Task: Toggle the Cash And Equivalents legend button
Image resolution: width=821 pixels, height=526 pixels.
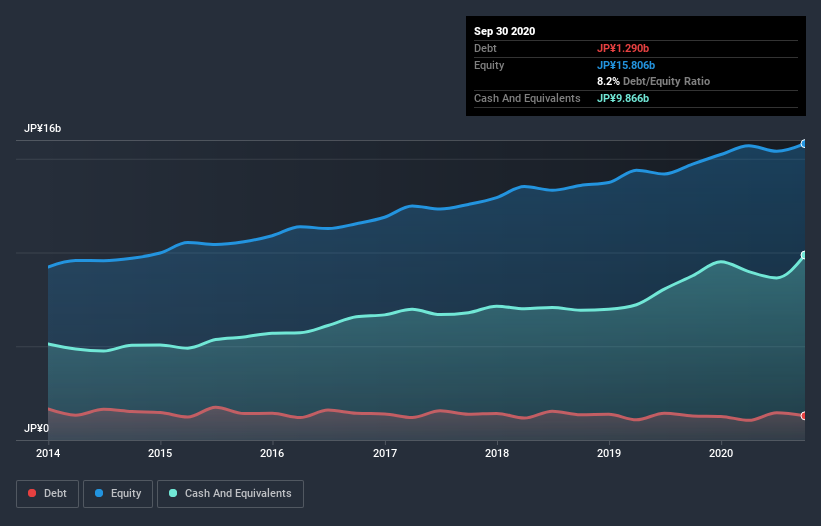Action: [230, 494]
